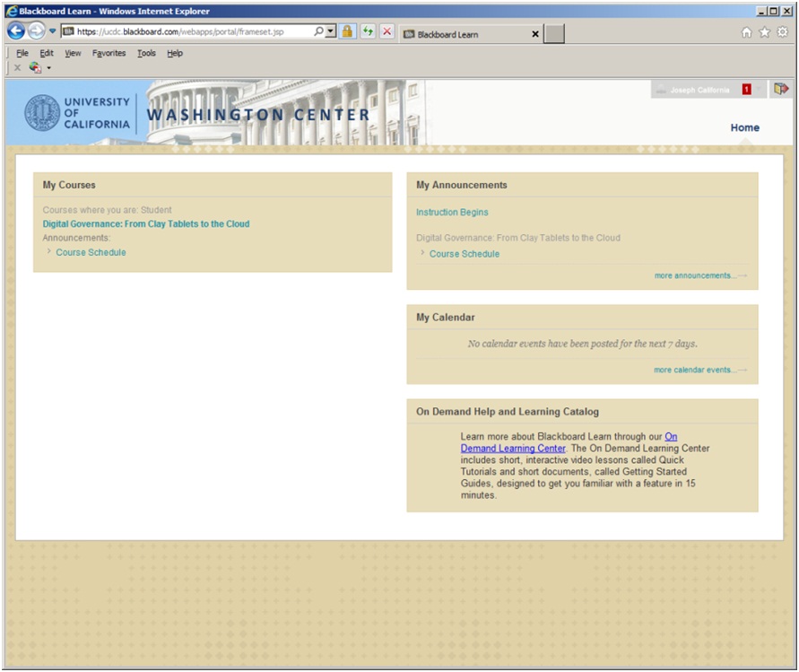Close the Blackboard Learn tab
Image resolution: width=799 pixels, height=672 pixels.
tap(535, 34)
